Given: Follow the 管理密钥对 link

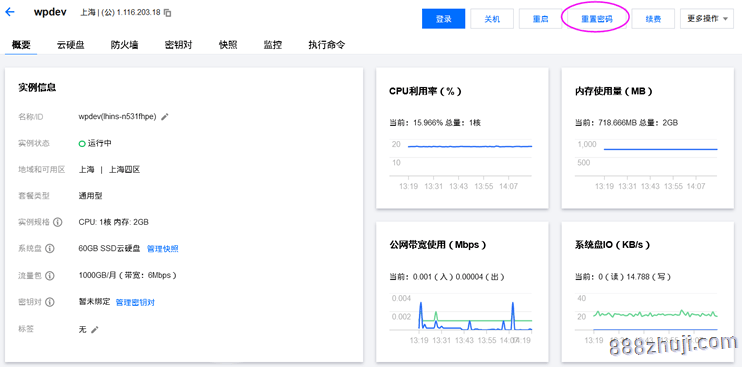Looking at the screenshot, I should coord(135,302).
